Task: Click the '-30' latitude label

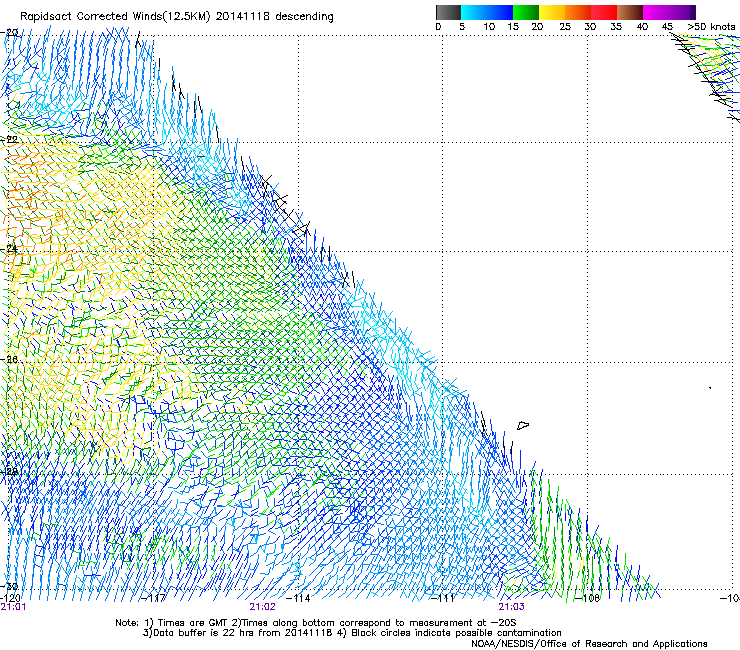Action: 9,586
